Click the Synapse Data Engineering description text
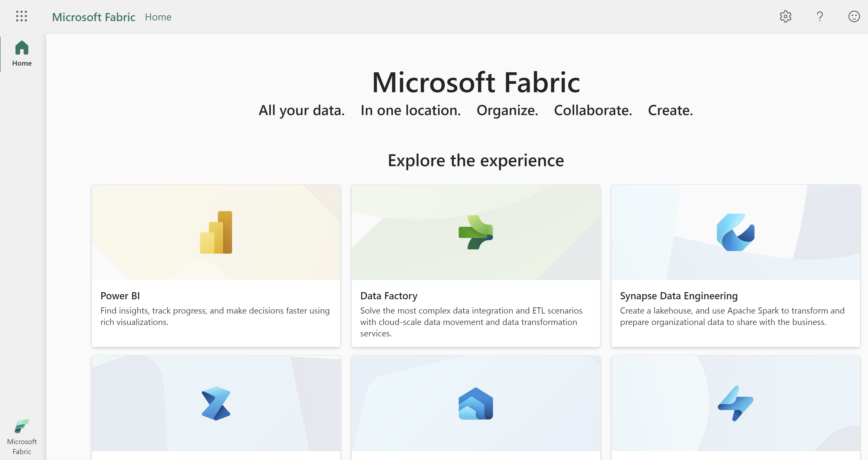The height and width of the screenshot is (460, 868). tap(732, 316)
